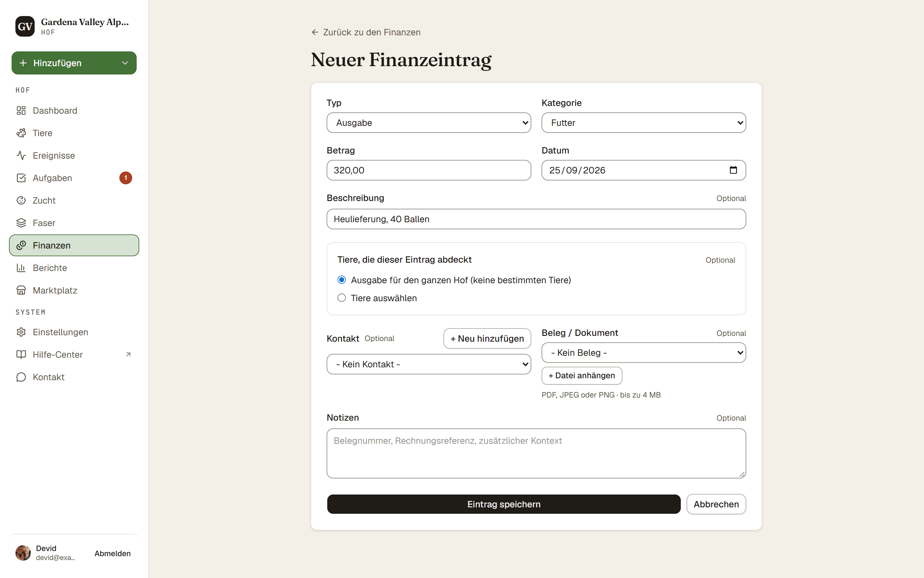Expand the Hinzufügen button chevron
The width and height of the screenshot is (924, 578).
tap(125, 63)
